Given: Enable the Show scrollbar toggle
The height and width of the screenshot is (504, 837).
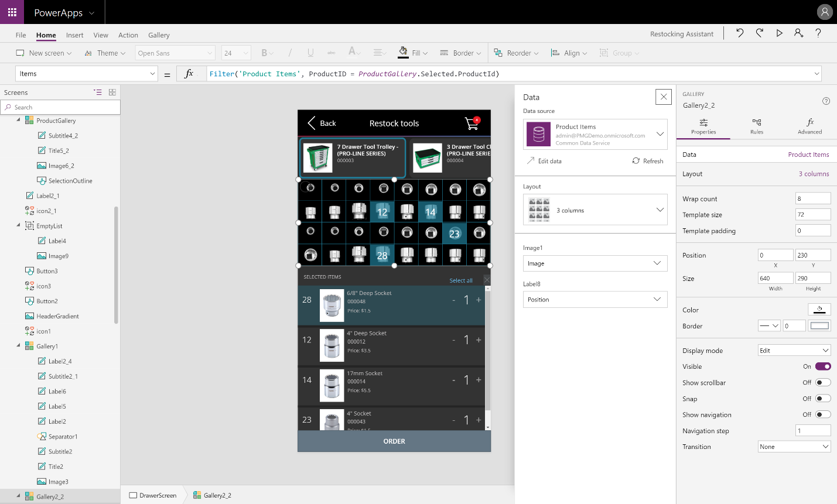Looking at the screenshot, I should [822, 383].
